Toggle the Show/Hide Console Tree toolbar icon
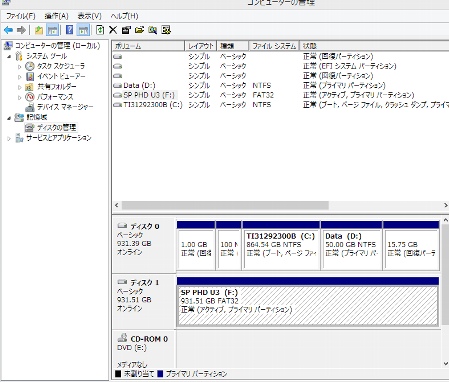The image size is (449, 382). 52,30
